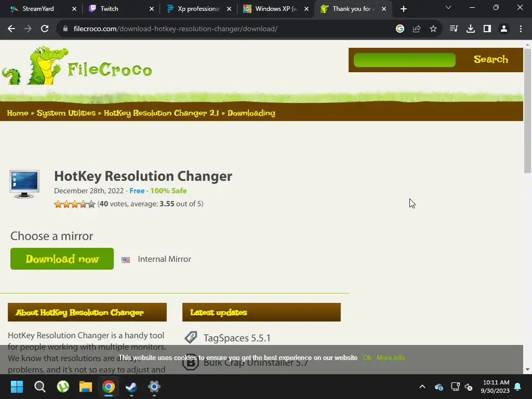This screenshot has height=399, width=532.
Task: Expand the tab search chevron
Action: (448, 7)
